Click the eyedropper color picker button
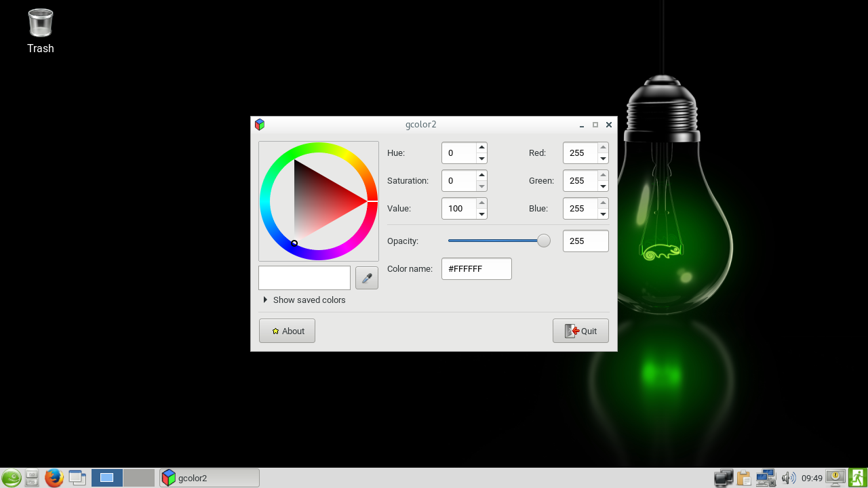This screenshot has height=488, width=868. [367, 278]
